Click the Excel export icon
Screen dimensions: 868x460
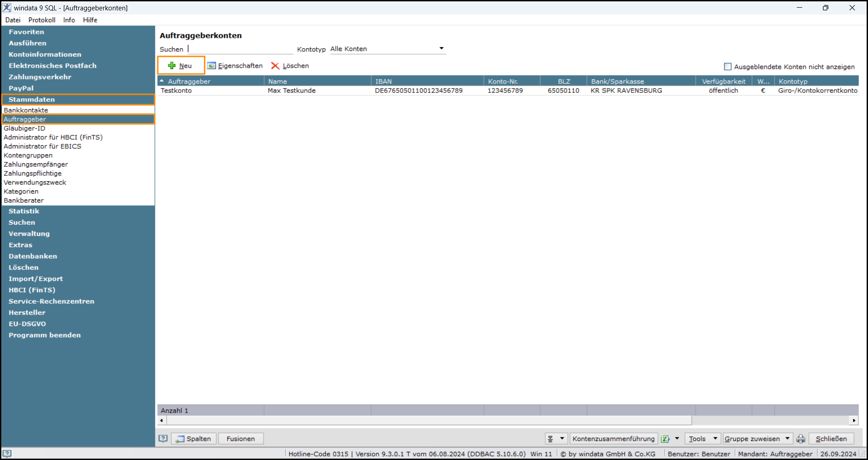(665, 439)
